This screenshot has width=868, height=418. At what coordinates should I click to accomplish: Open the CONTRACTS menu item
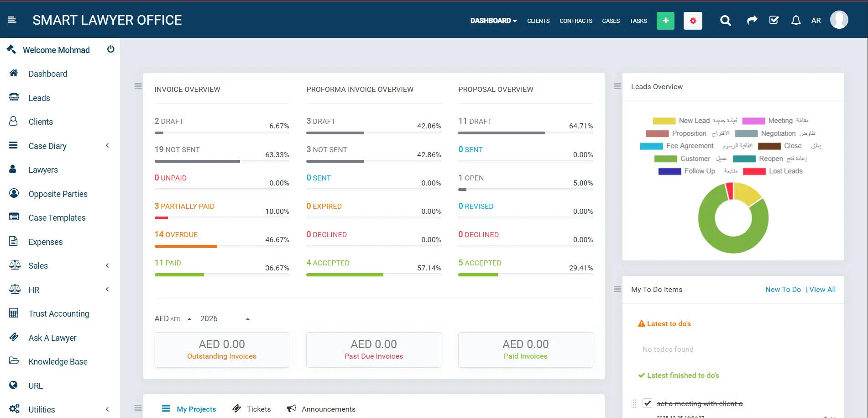coord(575,21)
